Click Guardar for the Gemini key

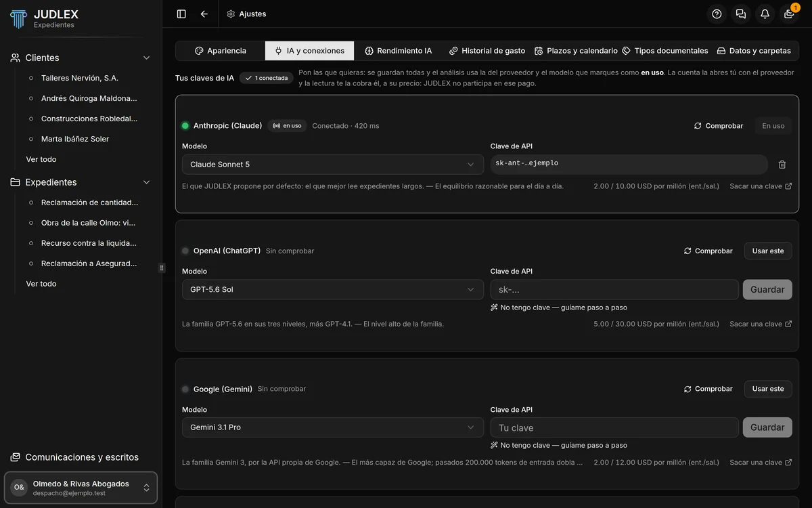pos(767,427)
